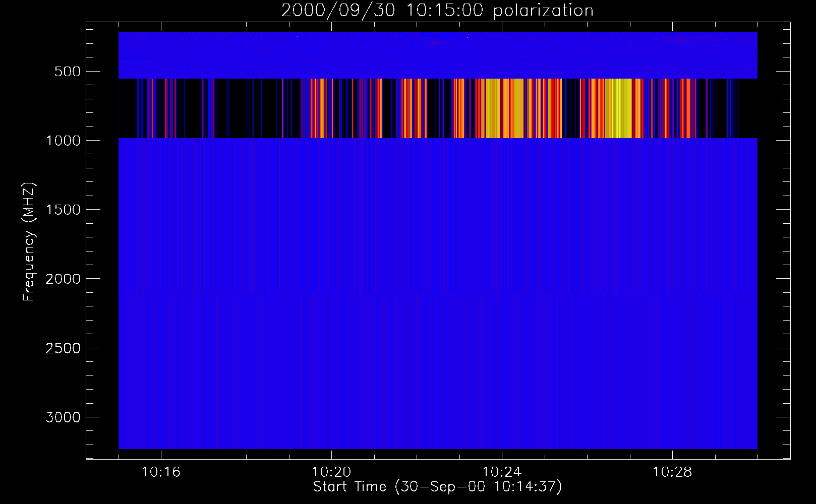
Task: Click the '10:24' time axis label
Action: click(502, 472)
